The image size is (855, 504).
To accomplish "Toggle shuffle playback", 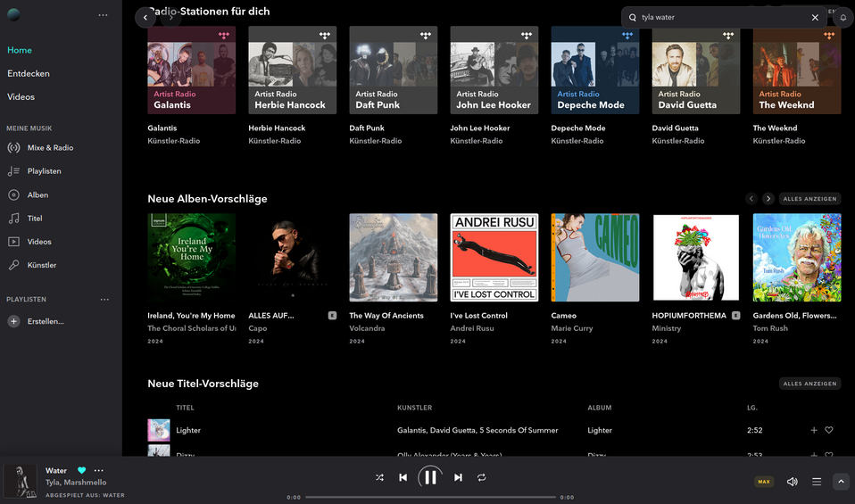I will (x=379, y=477).
